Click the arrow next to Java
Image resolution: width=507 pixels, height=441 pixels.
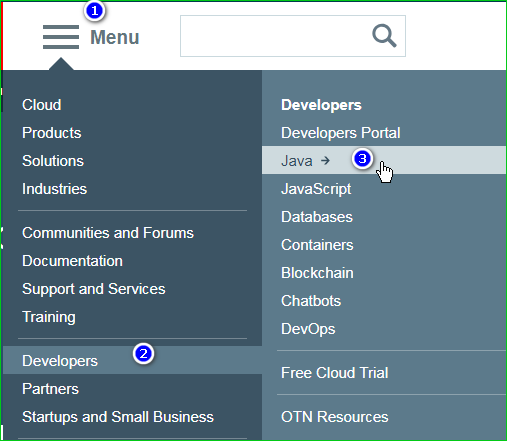[x=325, y=161]
